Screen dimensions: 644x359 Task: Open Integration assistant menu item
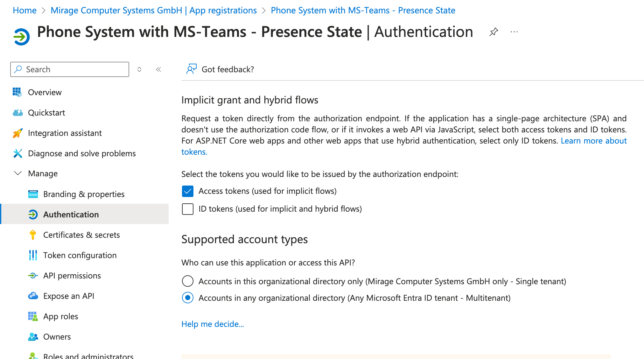(65, 133)
